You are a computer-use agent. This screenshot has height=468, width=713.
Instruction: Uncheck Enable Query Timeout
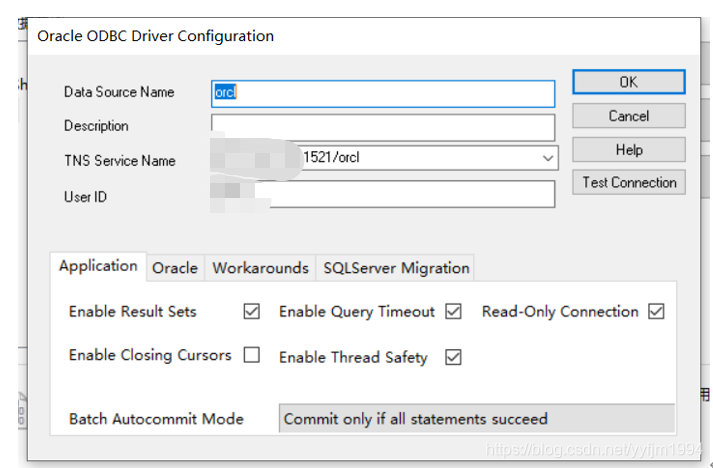tap(453, 312)
